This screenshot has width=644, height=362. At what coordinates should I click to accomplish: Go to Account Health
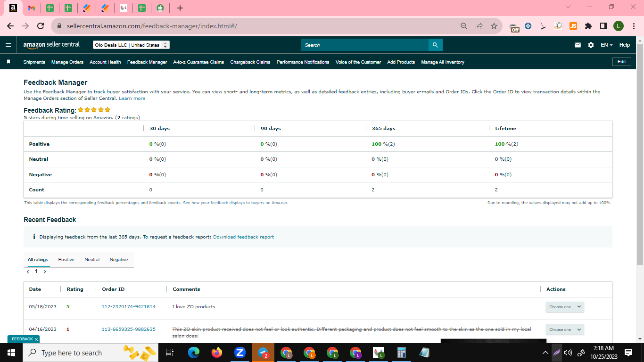click(x=105, y=62)
